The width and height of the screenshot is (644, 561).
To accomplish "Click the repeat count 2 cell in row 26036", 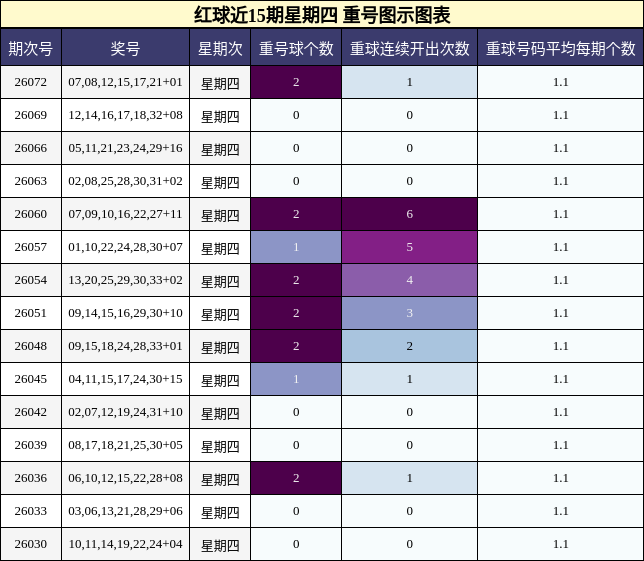I will pos(296,478).
